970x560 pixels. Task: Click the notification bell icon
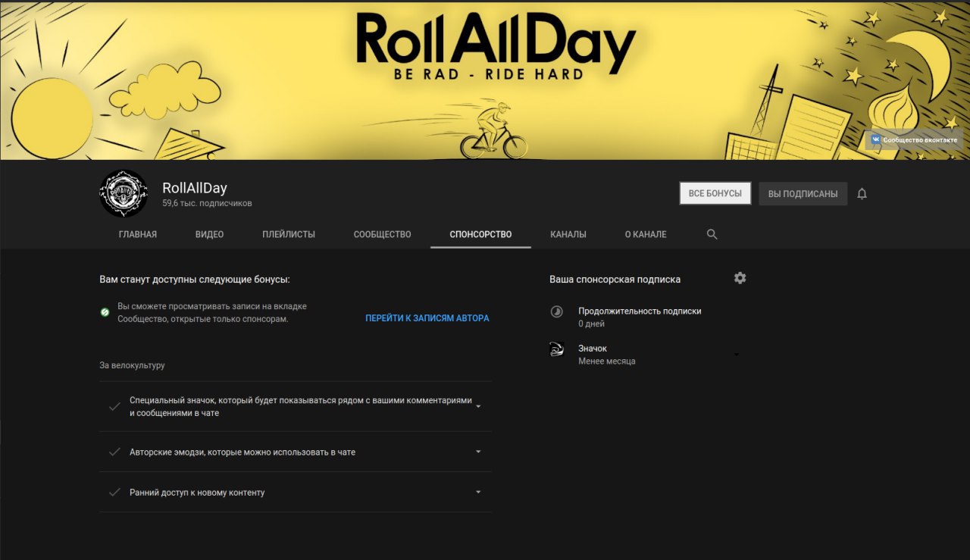(x=862, y=194)
